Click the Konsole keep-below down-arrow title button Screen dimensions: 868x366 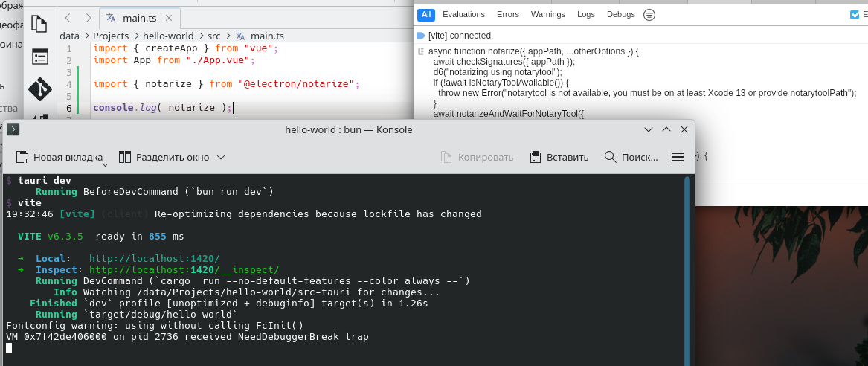click(649, 129)
